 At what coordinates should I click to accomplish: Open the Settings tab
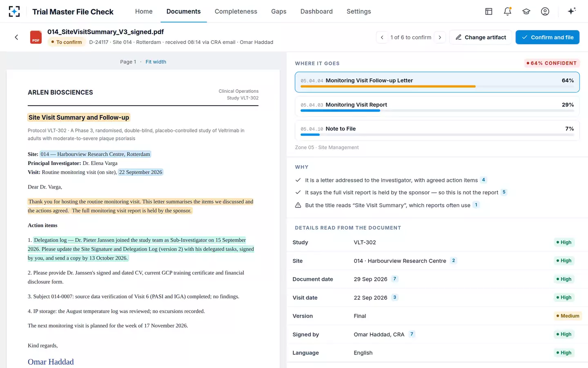coord(359,11)
